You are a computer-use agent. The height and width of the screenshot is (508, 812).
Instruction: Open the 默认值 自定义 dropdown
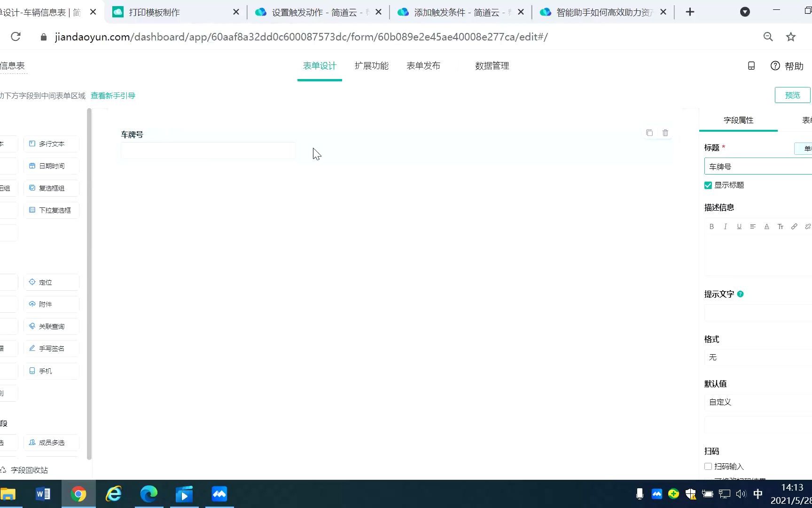coord(757,402)
